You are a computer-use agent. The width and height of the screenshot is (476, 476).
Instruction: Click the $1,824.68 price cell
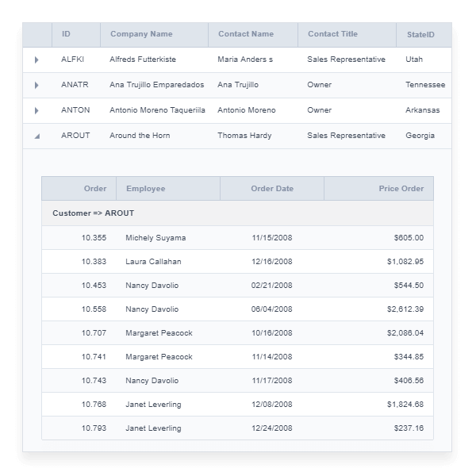click(379, 405)
